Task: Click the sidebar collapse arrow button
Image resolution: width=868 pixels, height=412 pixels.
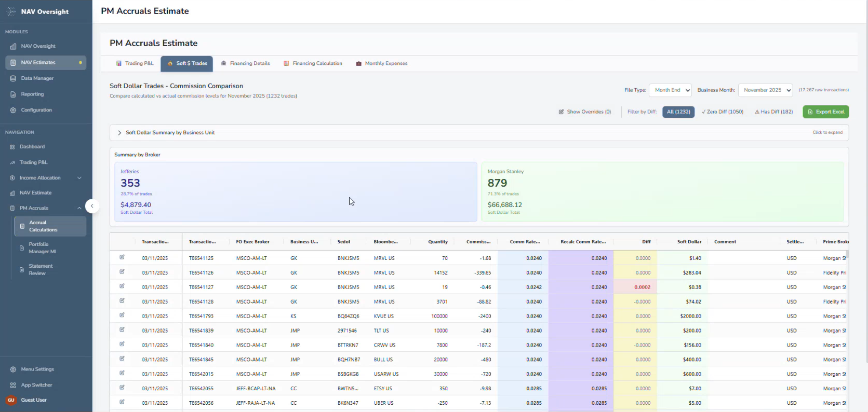Action: coord(92,206)
